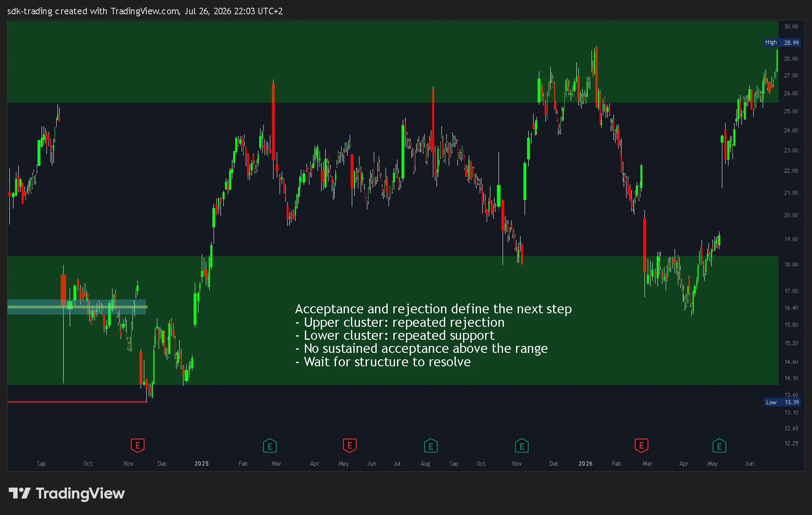Click the 25.00 price axis label
812x515 pixels.
click(x=791, y=111)
